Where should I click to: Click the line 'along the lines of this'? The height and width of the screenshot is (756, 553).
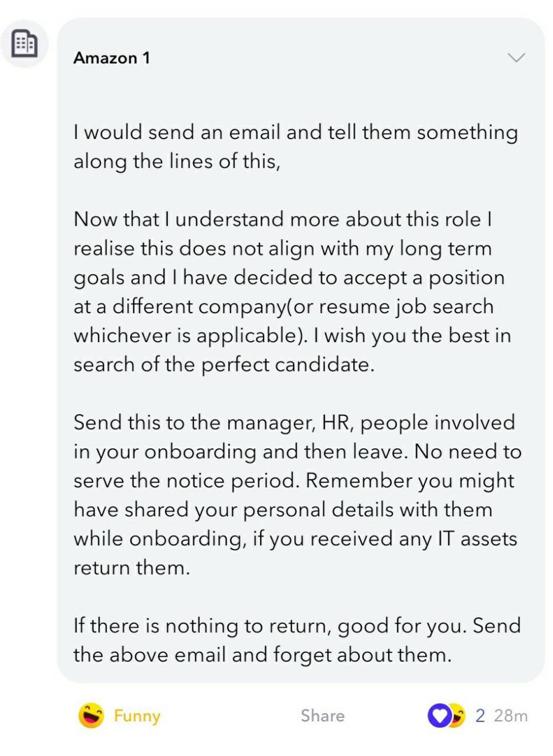177,162
